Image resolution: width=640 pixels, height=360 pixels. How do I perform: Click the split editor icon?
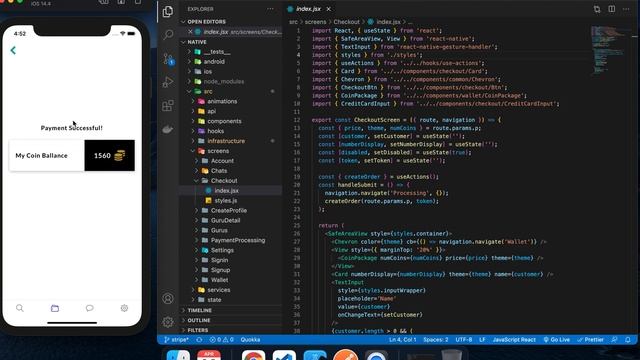click(x=611, y=9)
